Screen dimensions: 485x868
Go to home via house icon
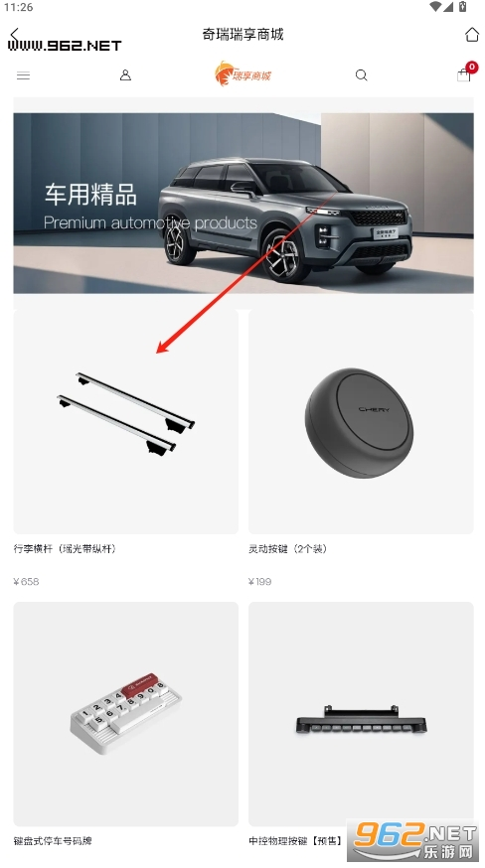[472, 35]
